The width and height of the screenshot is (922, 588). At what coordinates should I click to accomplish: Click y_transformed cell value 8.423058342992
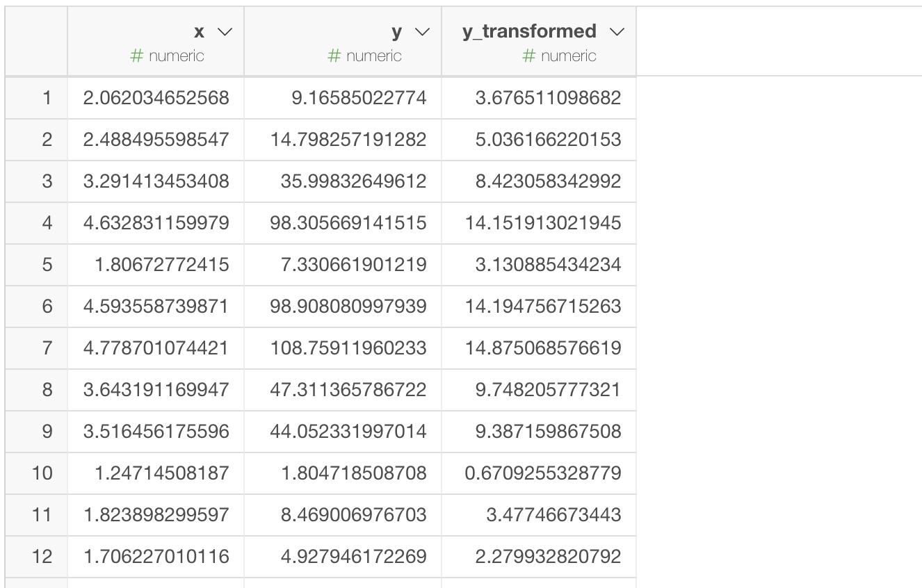point(548,181)
